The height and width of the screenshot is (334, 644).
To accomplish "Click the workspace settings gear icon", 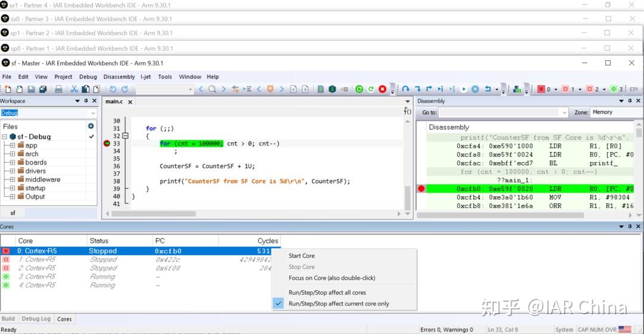I will tap(91, 126).
